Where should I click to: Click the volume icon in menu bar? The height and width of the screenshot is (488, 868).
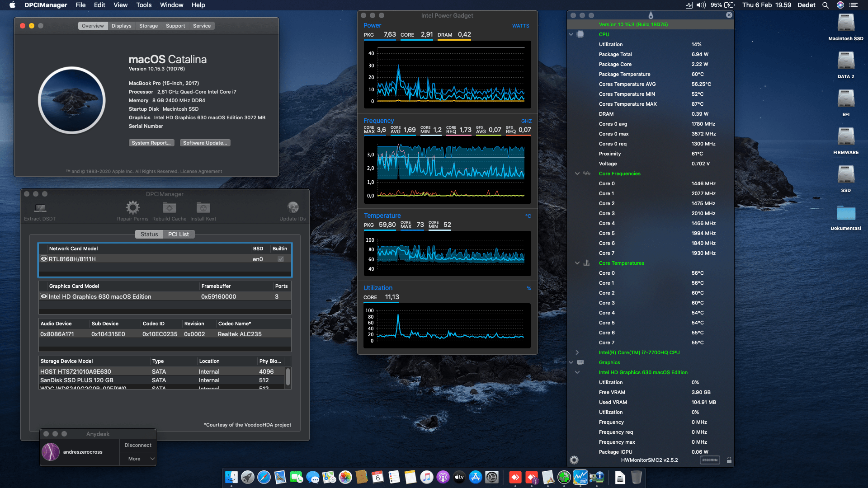[x=701, y=5]
